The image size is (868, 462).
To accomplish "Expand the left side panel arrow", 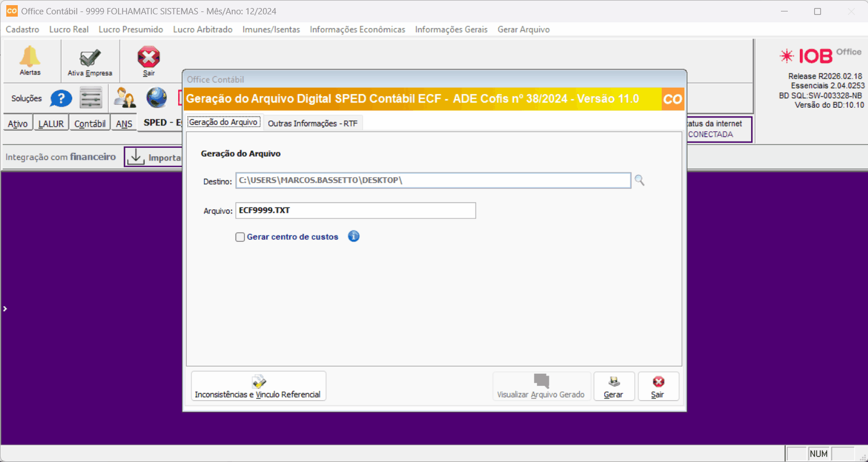I will [x=5, y=309].
